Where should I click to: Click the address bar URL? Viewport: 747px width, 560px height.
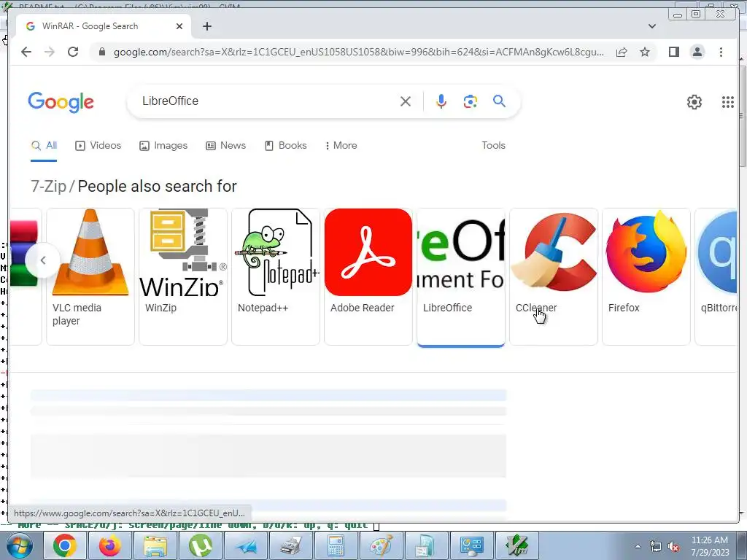point(358,52)
